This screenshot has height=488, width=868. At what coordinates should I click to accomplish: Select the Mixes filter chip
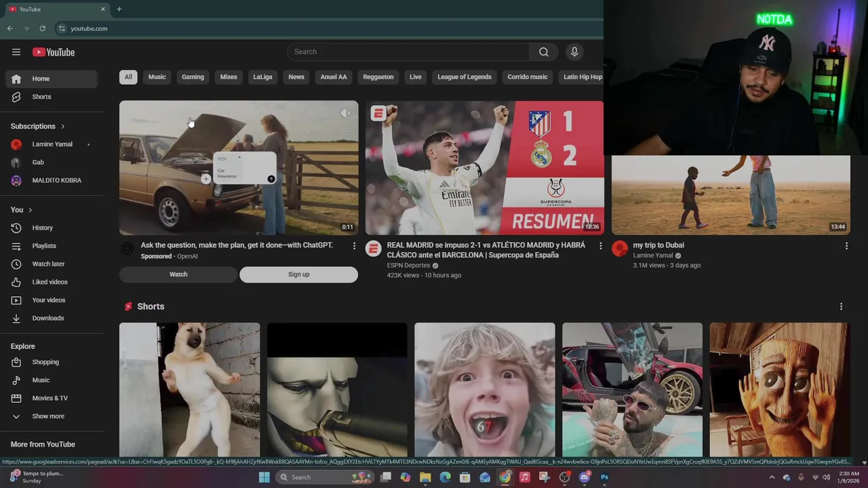tap(229, 77)
